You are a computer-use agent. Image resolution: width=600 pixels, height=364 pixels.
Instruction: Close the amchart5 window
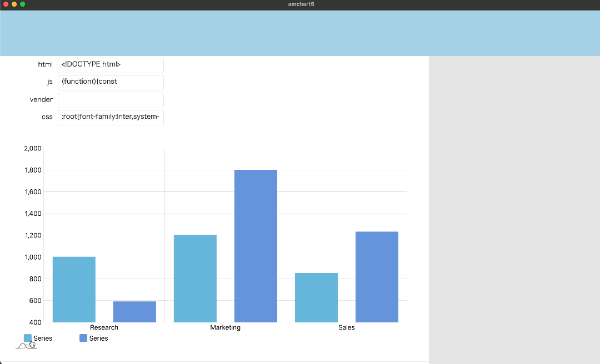(6, 4)
